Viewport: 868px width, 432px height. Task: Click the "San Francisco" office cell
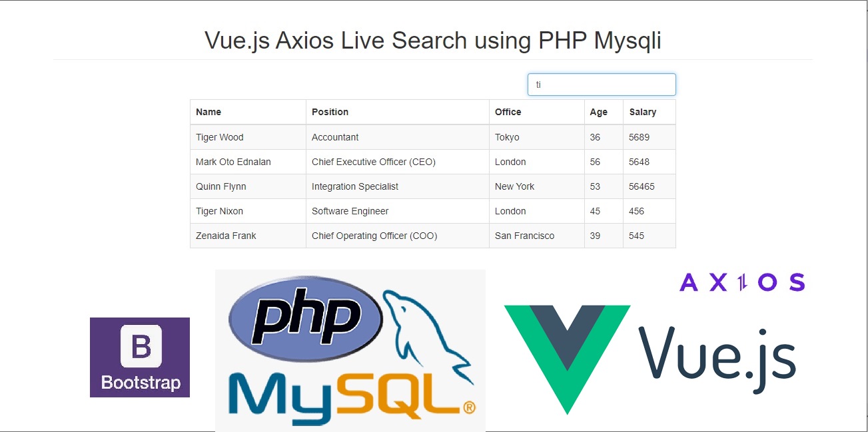click(537, 236)
